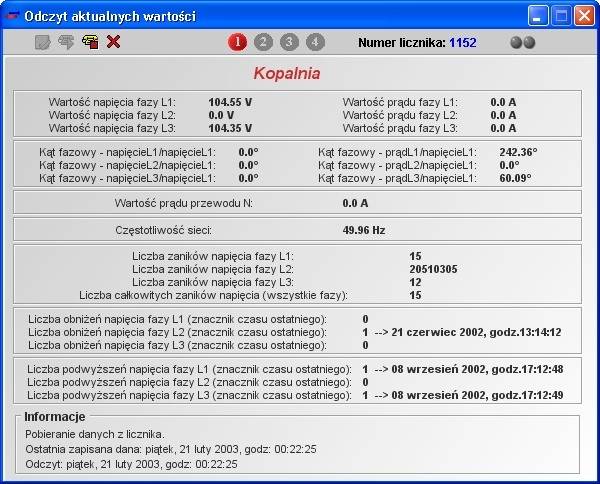This screenshot has width=600, height=484.
Task: Click the L1 voltage value 104.55 V
Action: (x=230, y=102)
